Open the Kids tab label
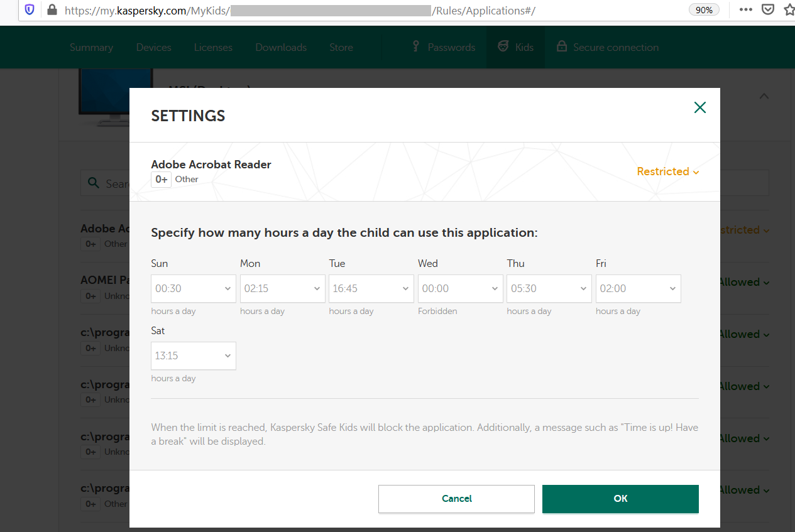795x532 pixels. point(524,47)
